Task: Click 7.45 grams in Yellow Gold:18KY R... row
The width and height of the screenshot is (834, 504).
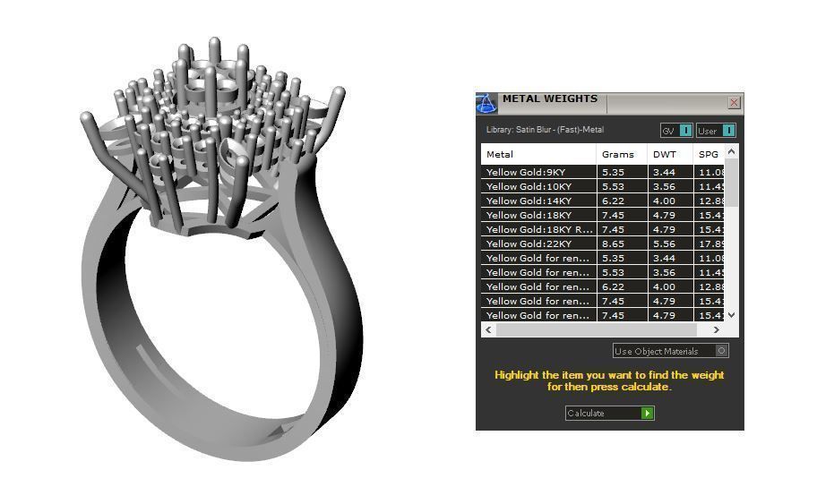Action: pos(622,230)
